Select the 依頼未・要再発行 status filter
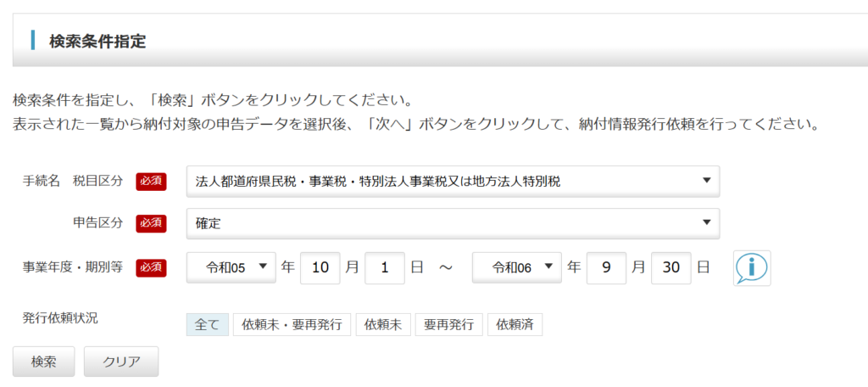The image size is (868, 387). (x=292, y=324)
